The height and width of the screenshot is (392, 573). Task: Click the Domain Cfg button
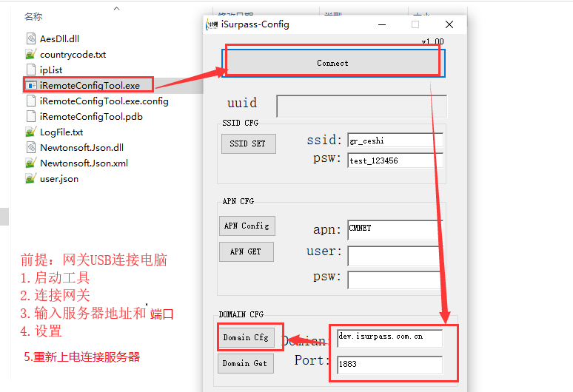click(247, 337)
